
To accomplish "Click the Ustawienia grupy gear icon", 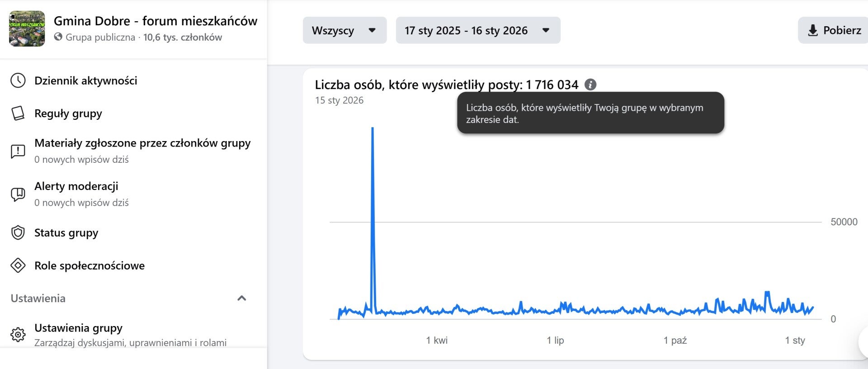I will click(18, 335).
